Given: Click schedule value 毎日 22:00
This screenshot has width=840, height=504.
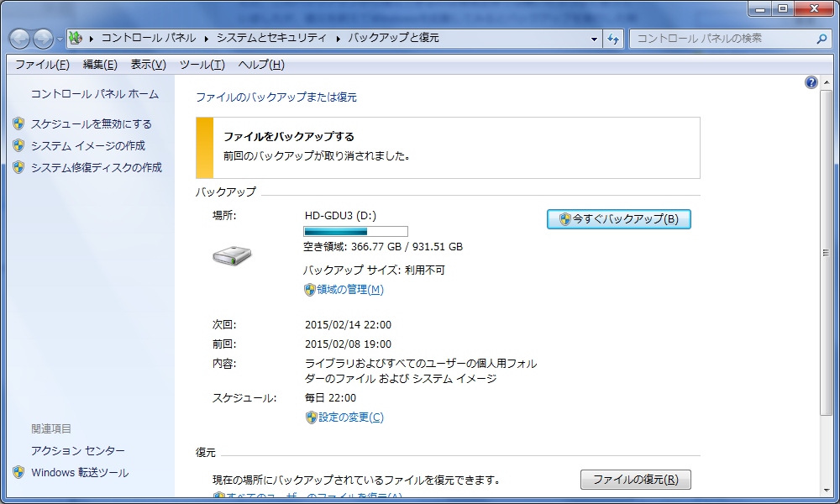Looking at the screenshot, I should (x=330, y=398).
